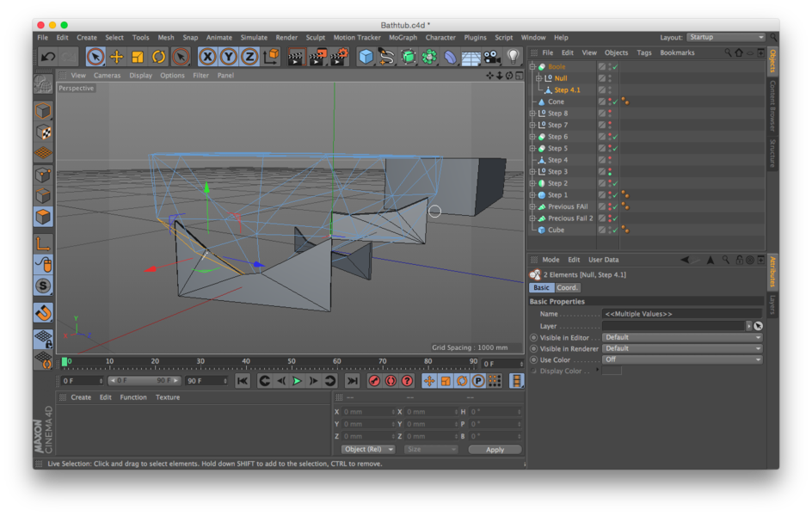The width and height of the screenshot is (812, 516).
Task: Add a light object bulb icon
Action: [513, 57]
